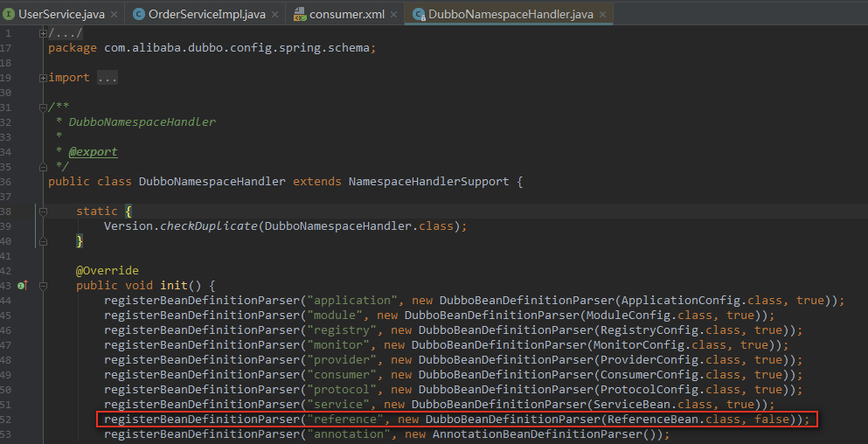Click the class icon on OrderServiceImpl.java tab
Viewport: 868px width, 444px height.
pyautogui.click(x=139, y=14)
